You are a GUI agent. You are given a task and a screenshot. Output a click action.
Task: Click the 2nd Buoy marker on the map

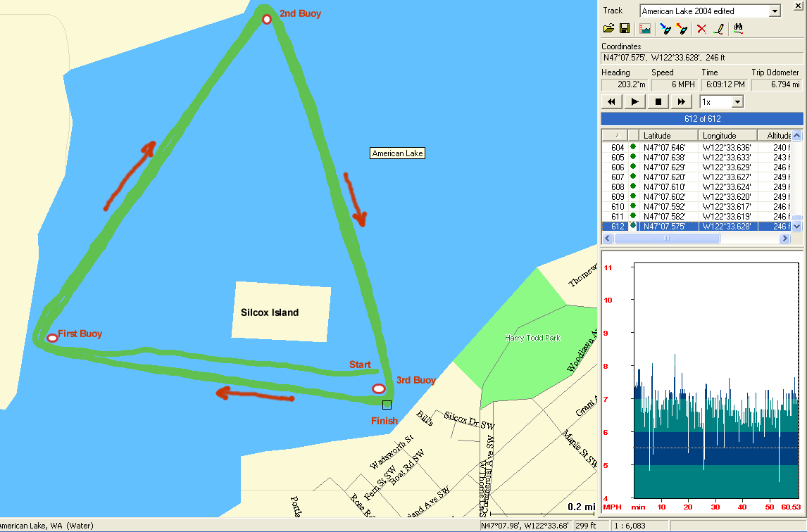pos(267,19)
